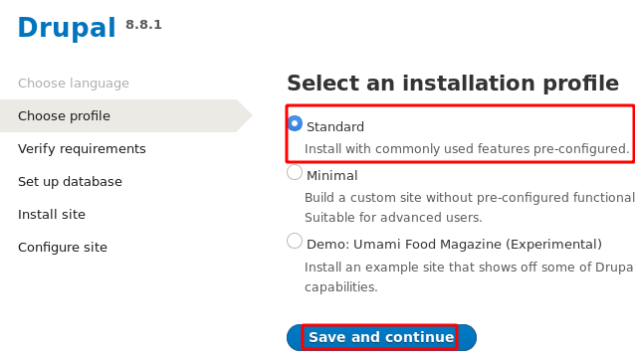635x364 pixels.
Task: Click the arrow tip of the active step highlight
Action: 246,115
